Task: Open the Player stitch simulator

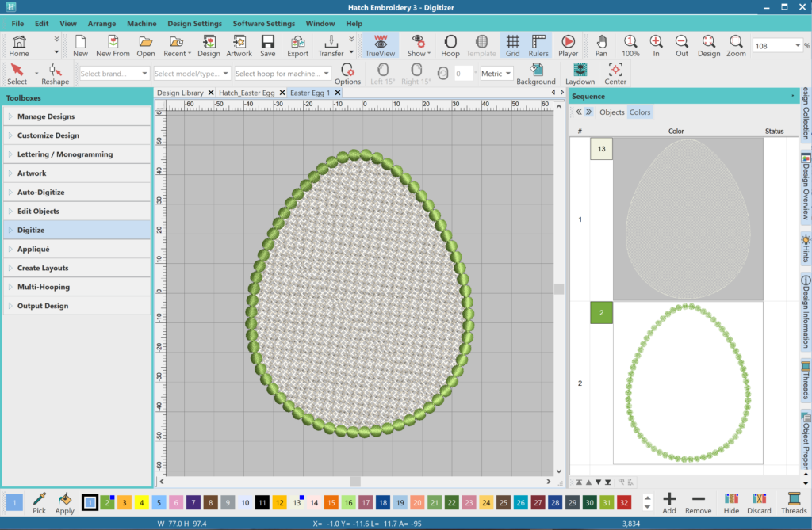Action: click(x=568, y=46)
